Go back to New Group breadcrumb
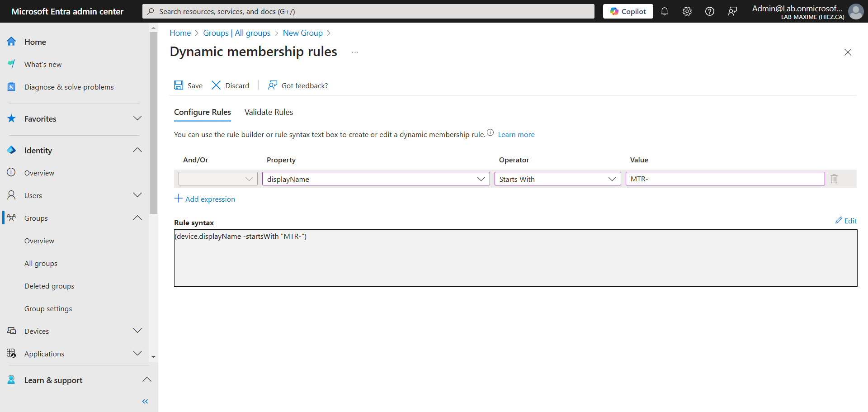This screenshot has width=868, height=412. [303, 33]
